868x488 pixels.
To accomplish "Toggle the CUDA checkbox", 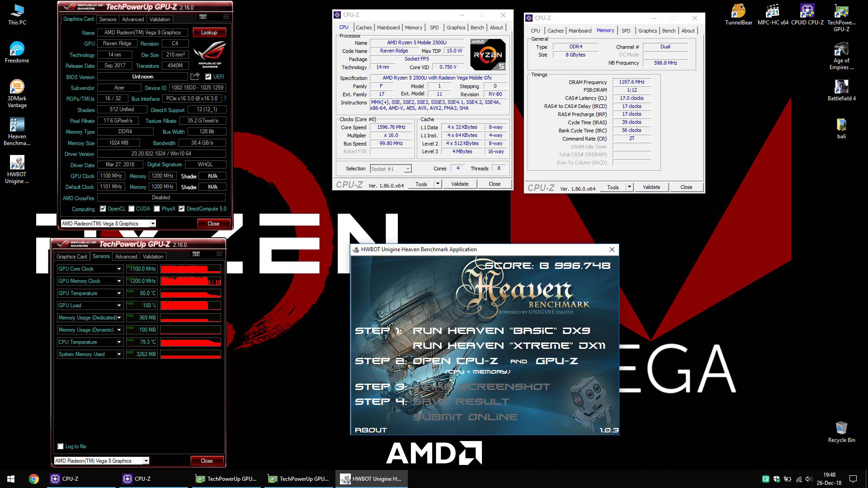I will click(x=132, y=209).
